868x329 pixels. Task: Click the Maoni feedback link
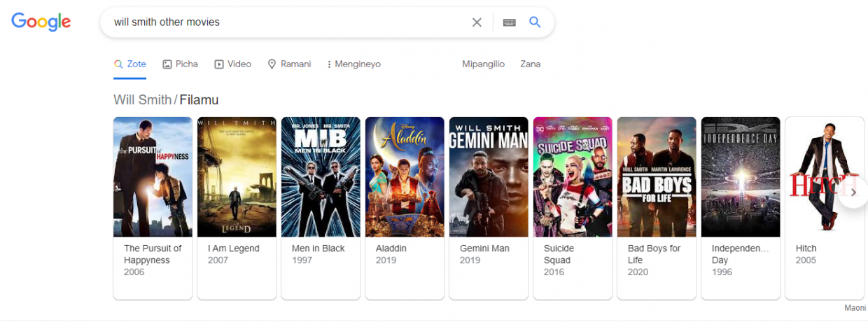(x=855, y=308)
